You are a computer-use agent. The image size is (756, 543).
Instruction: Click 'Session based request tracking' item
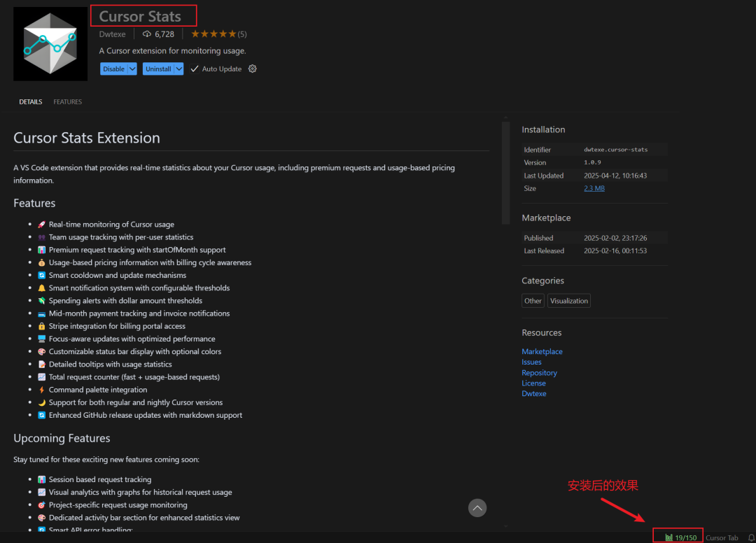tap(100, 479)
